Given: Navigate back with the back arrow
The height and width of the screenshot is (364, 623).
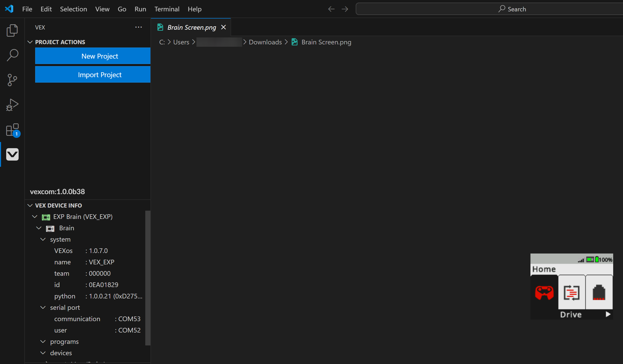Looking at the screenshot, I should pos(331,9).
